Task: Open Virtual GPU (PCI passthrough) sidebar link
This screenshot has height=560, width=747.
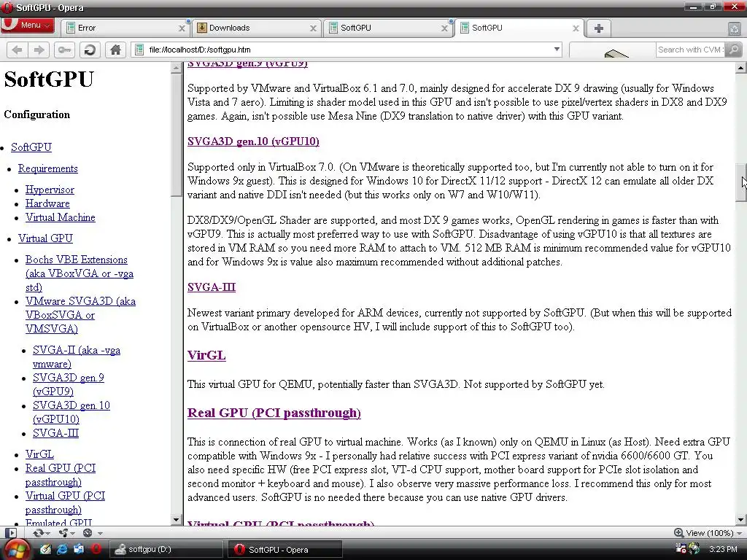Action: click(x=65, y=502)
